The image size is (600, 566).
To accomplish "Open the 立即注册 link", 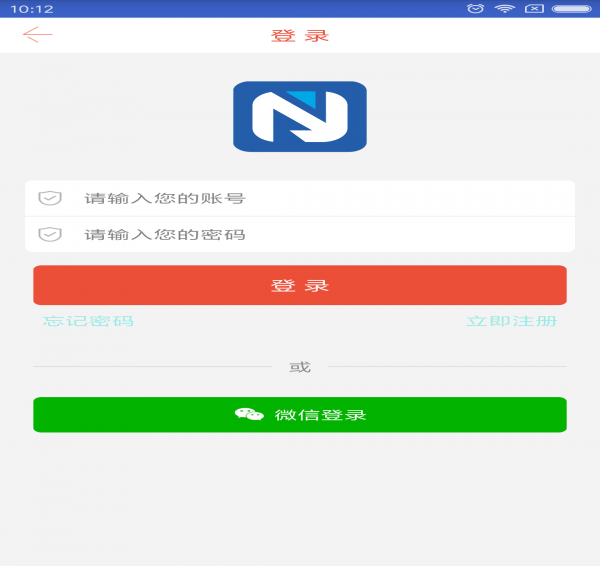I will pyautogui.click(x=512, y=321).
